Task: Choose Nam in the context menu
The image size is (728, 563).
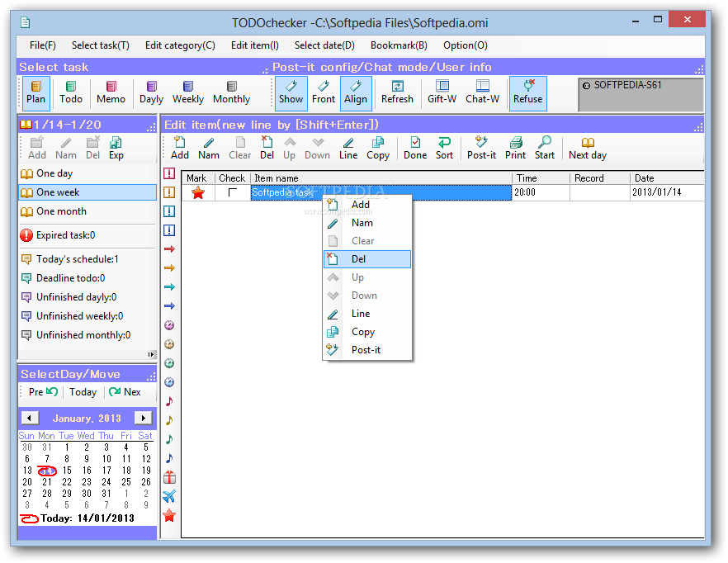Action: (x=366, y=223)
